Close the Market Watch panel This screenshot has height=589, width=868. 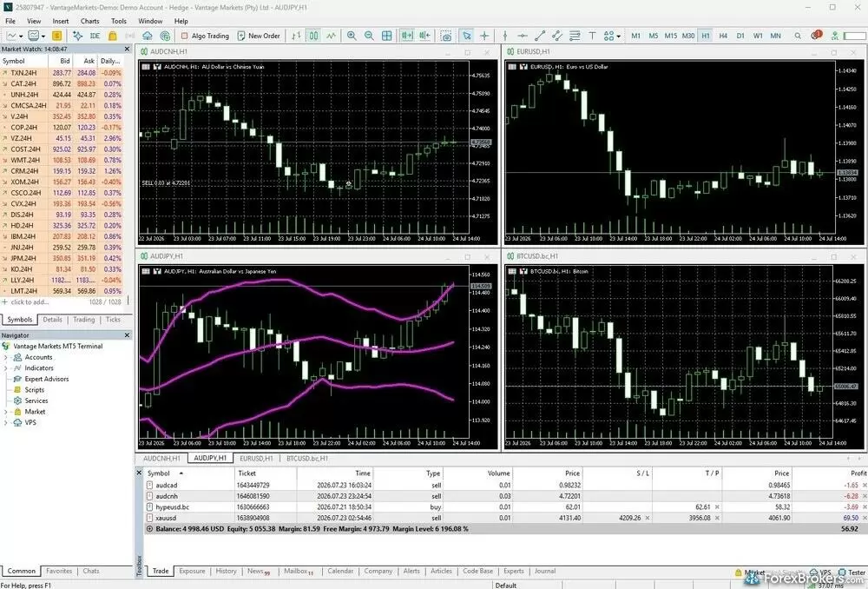click(x=127, y=49)
